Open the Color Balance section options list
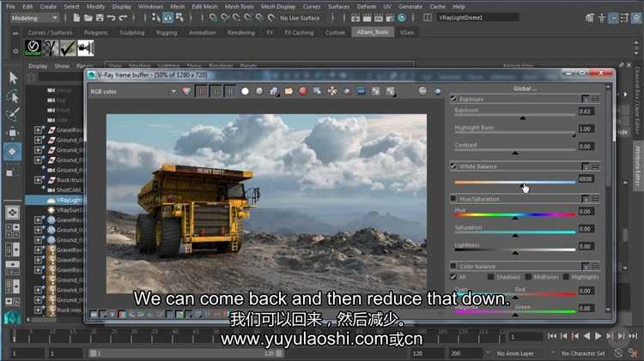Viewport: 644px width, 361px height. pyautogui.click(x=595, y=266)
